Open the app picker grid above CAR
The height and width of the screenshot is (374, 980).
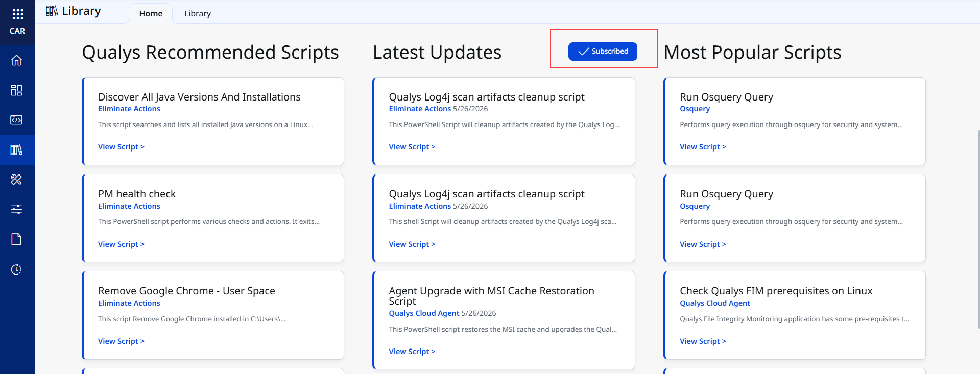(17, 14)
